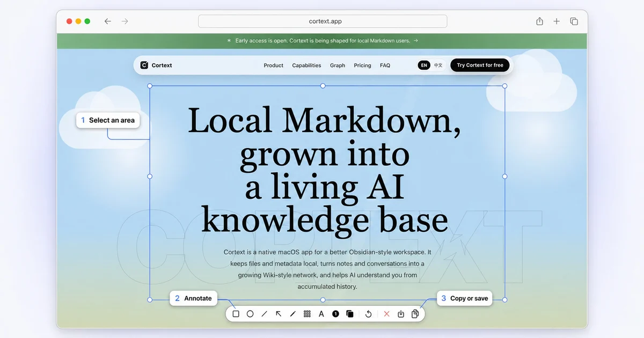Click the browser forward arrow
644x338 pixels.
pos(125,21)
